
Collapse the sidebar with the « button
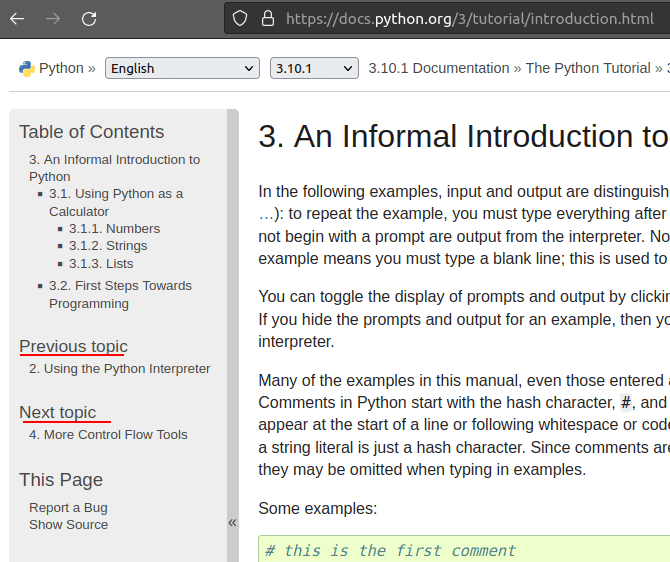point(232,522)
